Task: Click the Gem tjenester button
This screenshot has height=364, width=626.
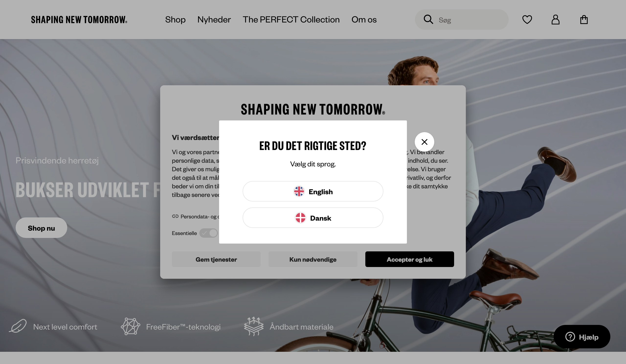Action: (216, 259)
